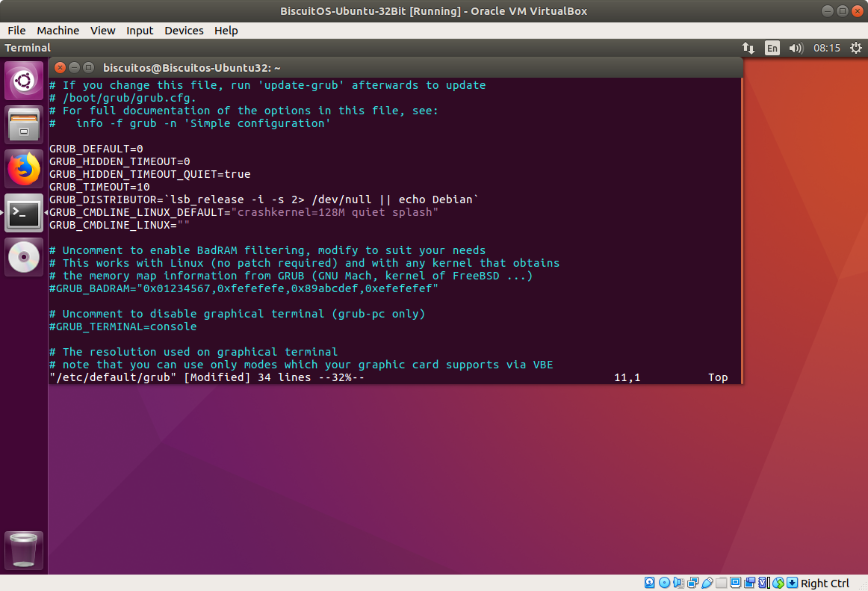The height and width of the screenshot is (591, 868).
Task: Click the Terminal icon in launcher
Action: 24,214
